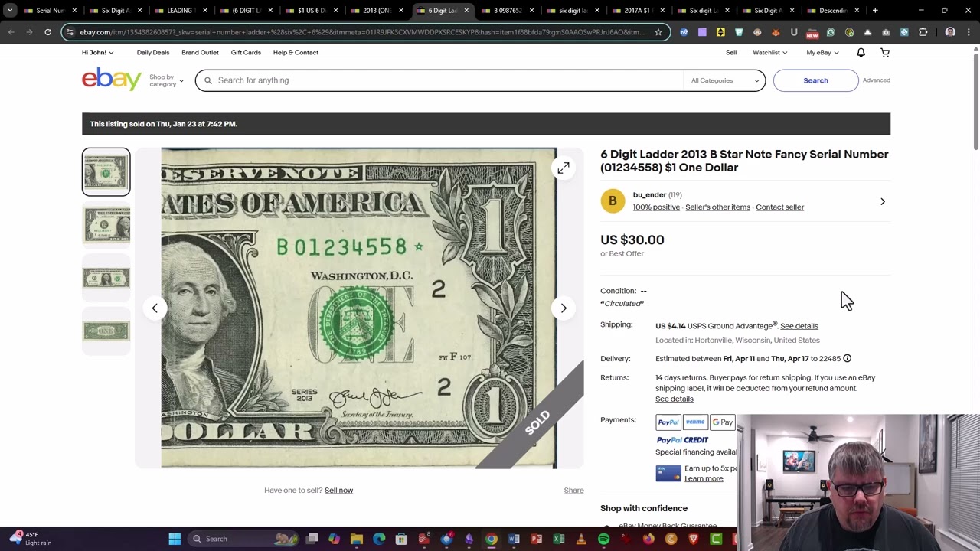Open browser tab list dropdown arrow

point(10,11)
